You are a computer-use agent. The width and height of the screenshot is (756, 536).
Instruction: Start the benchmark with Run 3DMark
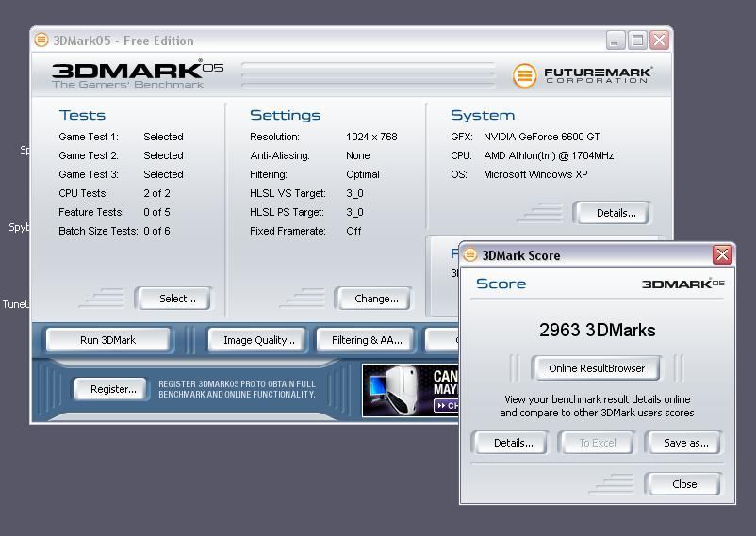point(108,340)
